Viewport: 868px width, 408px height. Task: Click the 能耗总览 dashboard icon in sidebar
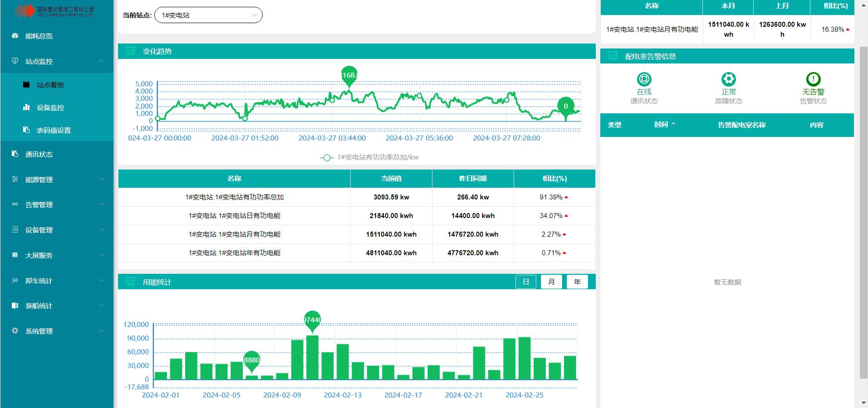point(15,36)
